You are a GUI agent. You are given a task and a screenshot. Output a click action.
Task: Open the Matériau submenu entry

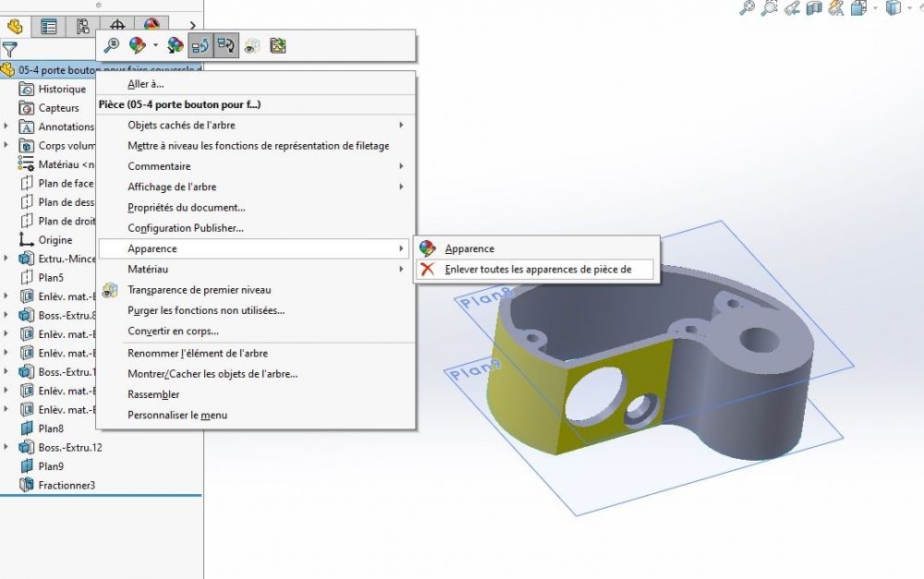coord(256,269)
